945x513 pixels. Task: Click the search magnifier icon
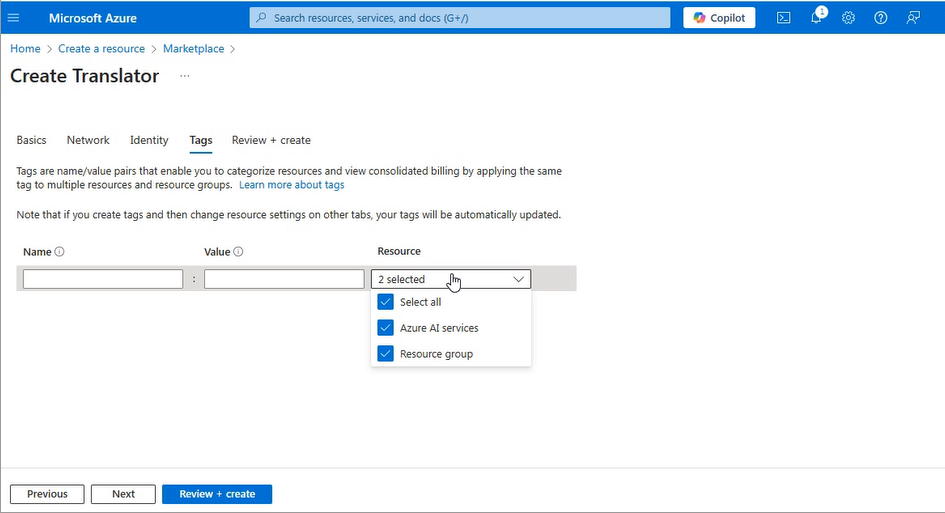coord(261,18)
